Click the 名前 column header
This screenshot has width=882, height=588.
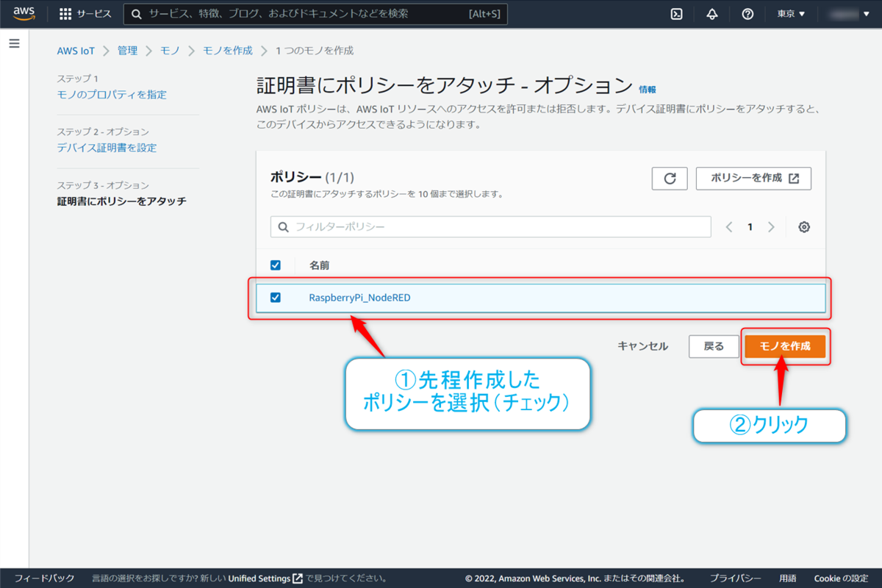click(320, 265)
